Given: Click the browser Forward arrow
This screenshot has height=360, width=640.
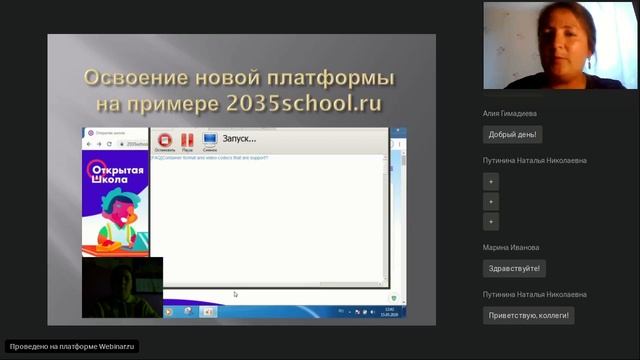Looking at the screenshot, I should [x=99, y=144].
